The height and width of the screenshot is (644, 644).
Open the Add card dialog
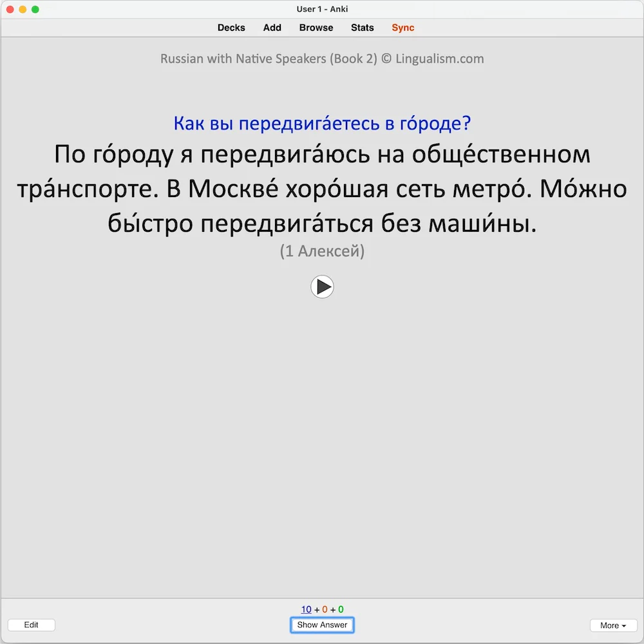(272, 28)
